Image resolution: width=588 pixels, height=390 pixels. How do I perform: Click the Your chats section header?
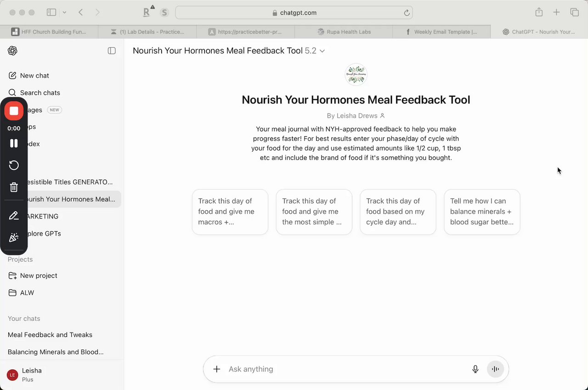point(24,318)
